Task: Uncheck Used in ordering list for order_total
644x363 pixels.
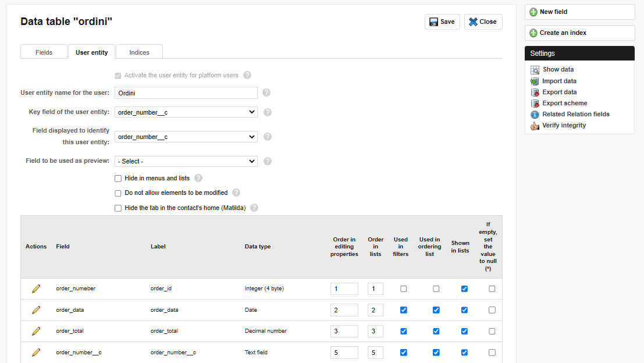Action: 436,332
